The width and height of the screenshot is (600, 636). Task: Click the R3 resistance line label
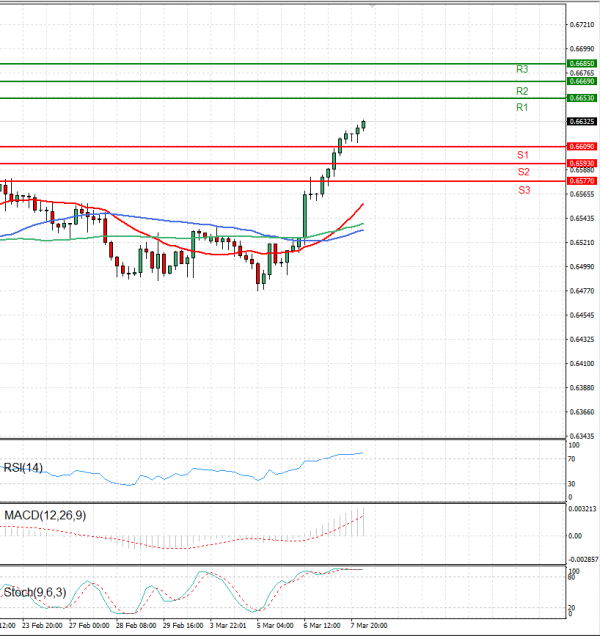point(522,69)
